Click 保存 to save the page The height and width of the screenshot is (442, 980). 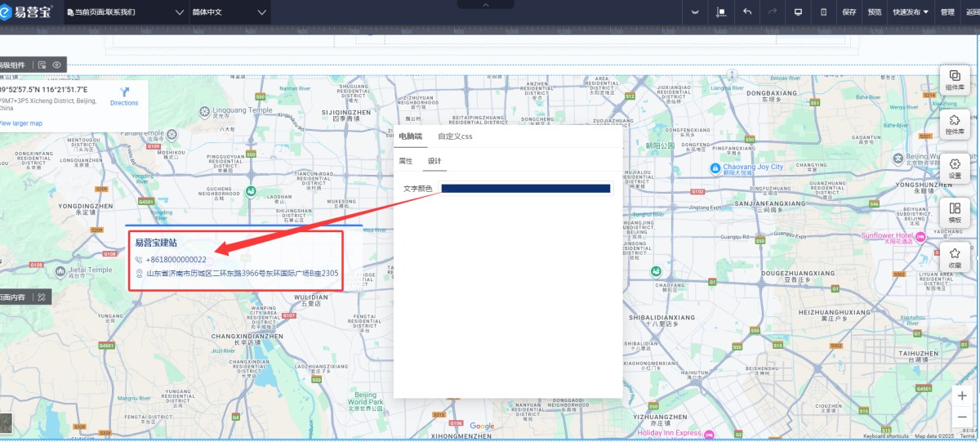point(849,12)
